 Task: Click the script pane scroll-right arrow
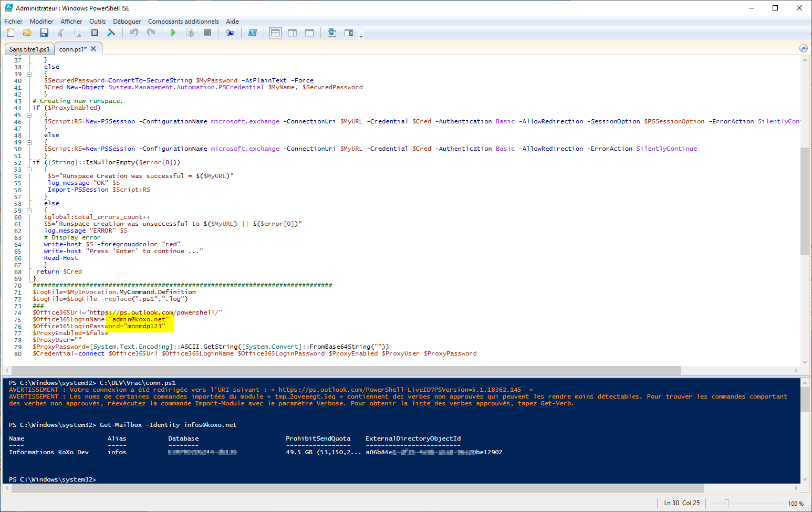pos(796,370)
